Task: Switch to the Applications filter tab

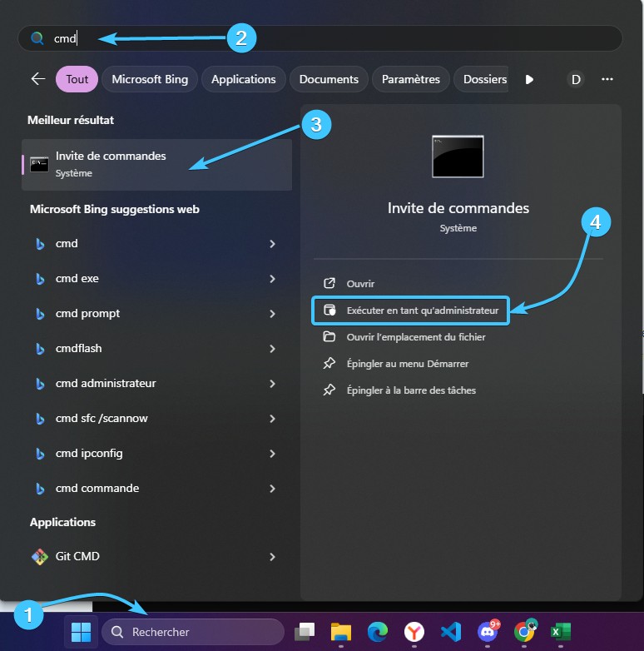Action: (x=243, y=79)
